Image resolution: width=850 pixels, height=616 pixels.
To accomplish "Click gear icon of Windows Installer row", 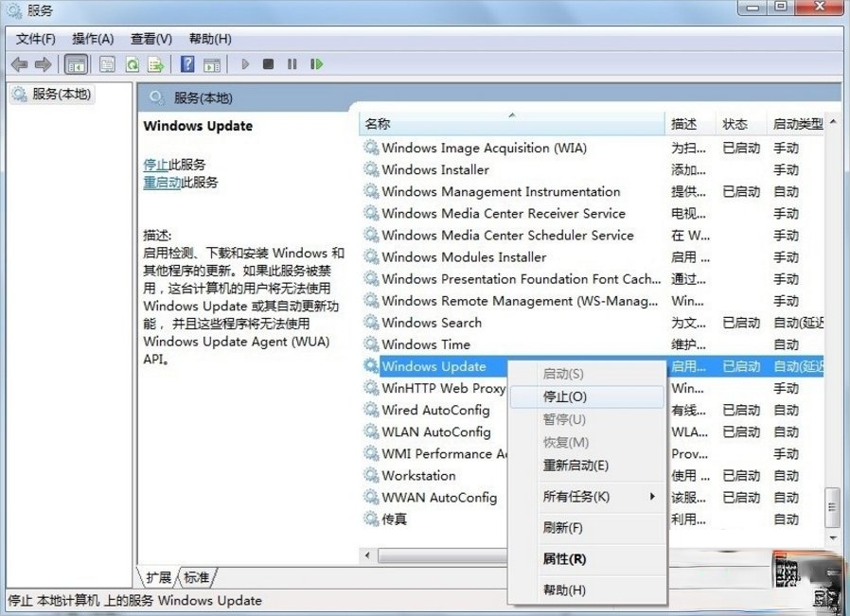I will click(371, 169).
